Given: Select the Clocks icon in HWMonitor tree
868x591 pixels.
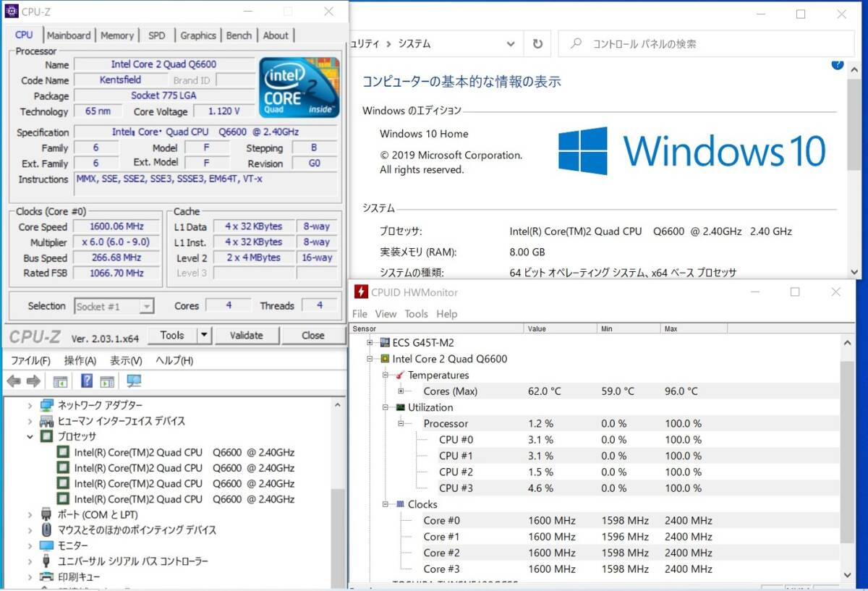Looking at the screenshot, I should 400,504.
